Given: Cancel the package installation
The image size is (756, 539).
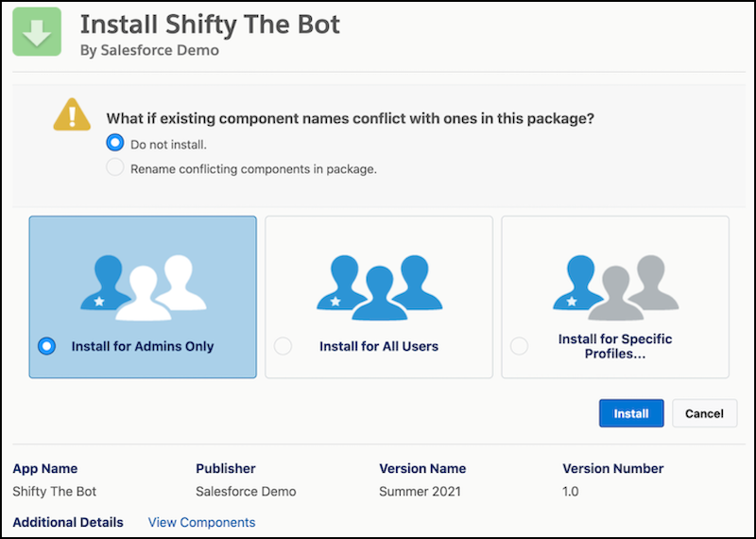Looking at the screenshot, I should click(x=704, y=413).
